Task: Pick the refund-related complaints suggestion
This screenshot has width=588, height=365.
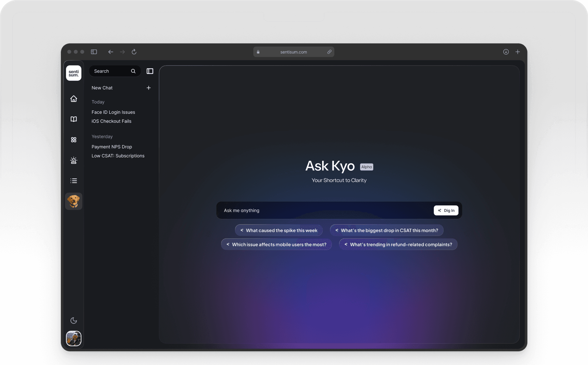Action: pos(398,244)
